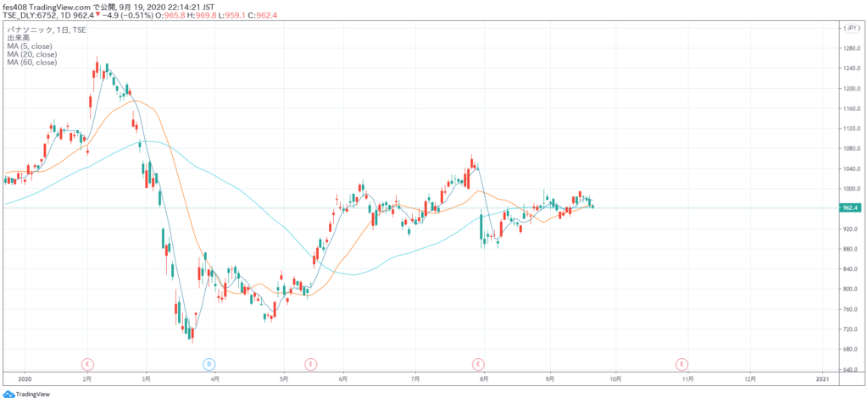Image resolution: width=868 pixels, height=403 pixels.
Task: Select the earnings E marker before 8月
Action: pyautogui.click(x=478, y=364)
